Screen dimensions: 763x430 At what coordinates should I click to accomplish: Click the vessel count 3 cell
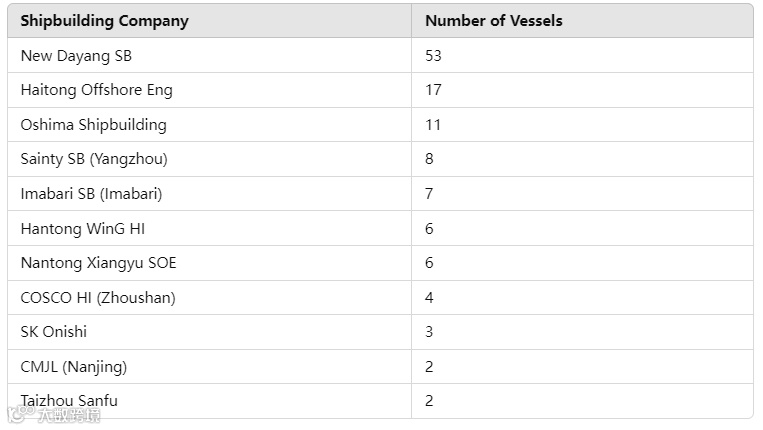pyautogui.click(x=429, y=332)
